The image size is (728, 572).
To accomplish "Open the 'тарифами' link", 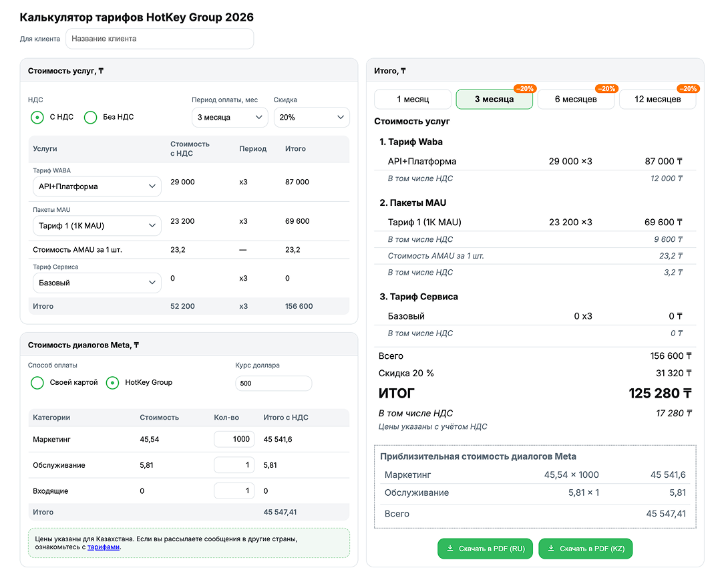I will (x=104, y=547).
